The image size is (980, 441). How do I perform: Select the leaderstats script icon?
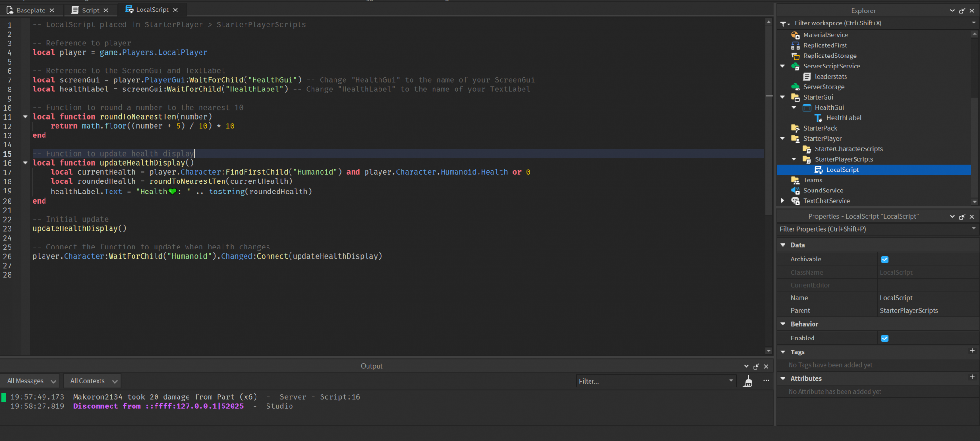807,77
